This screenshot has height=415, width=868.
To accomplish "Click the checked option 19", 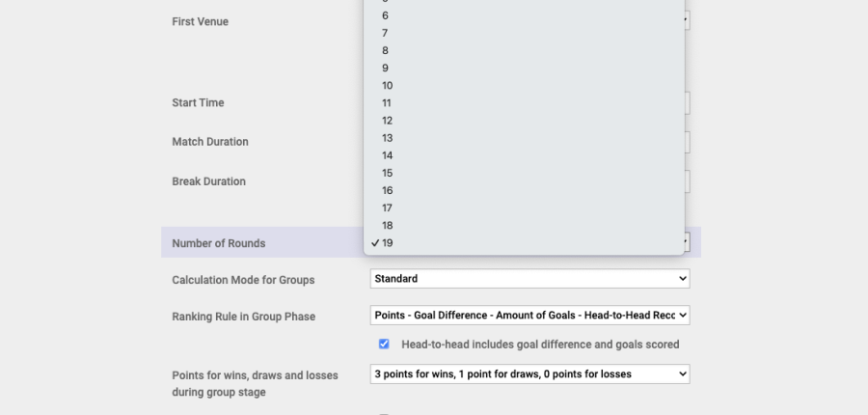I will [x=388, y=243].
